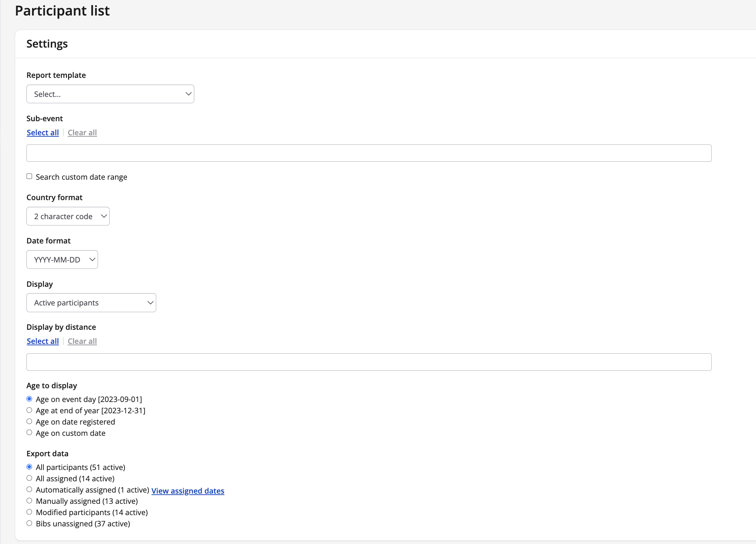The image size is (756, 544).
Task: Expand the Display active participants dropdown
Action: point(92,303)
